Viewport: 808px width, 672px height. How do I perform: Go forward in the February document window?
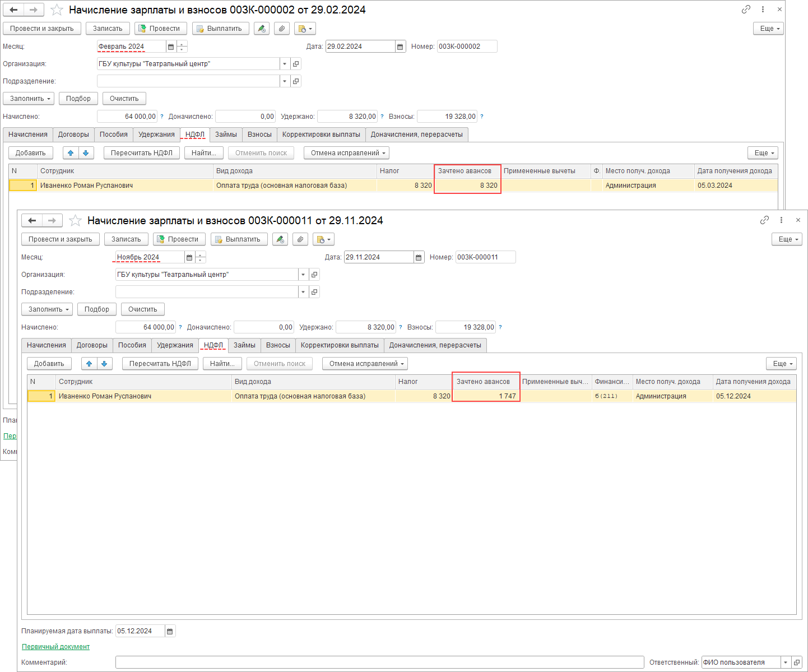(34, 10)
